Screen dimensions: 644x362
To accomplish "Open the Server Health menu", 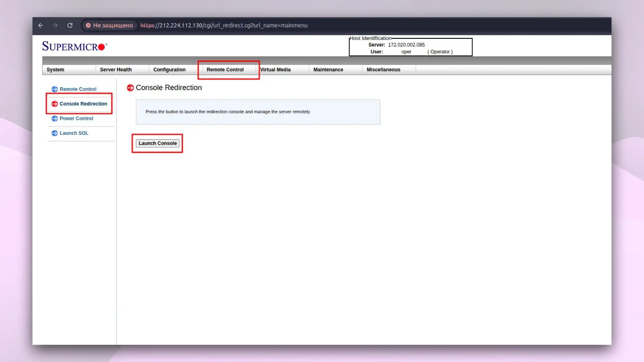I will [116, 70].
